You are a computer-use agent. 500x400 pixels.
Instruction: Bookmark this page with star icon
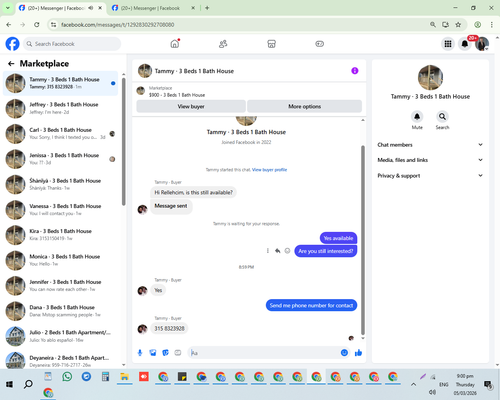[x=458, y=25]
